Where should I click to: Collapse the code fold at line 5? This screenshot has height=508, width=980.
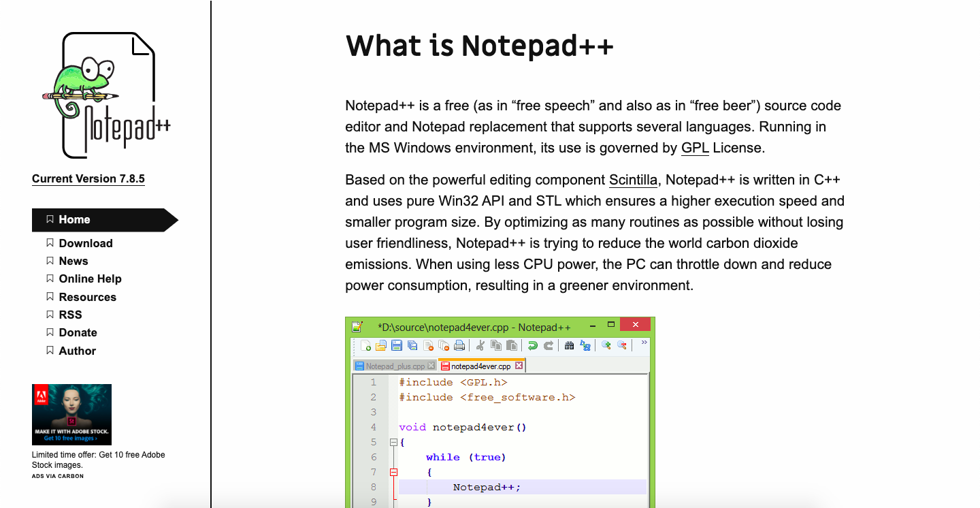[x=393, y=442]
